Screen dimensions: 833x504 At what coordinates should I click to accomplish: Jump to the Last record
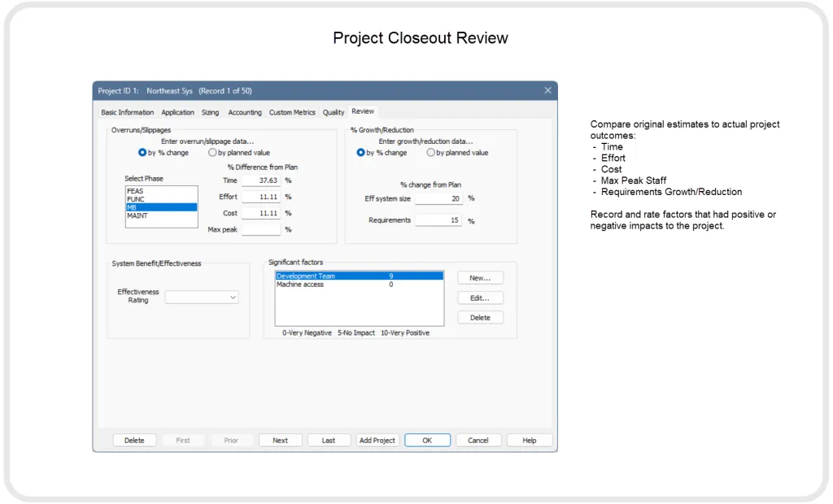tap(329, 441)
